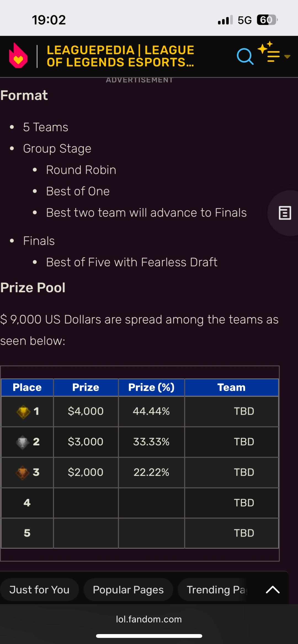Tap the Prize (%) column header
298x644 pixels.
[x=151, y=387]
